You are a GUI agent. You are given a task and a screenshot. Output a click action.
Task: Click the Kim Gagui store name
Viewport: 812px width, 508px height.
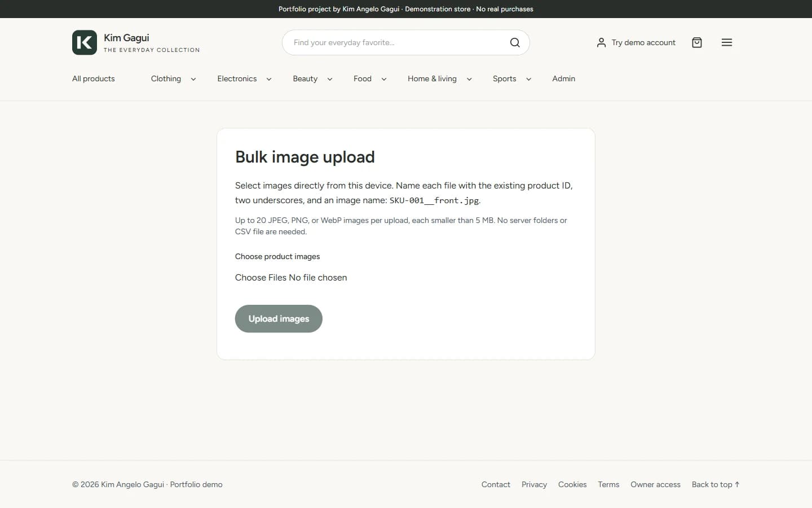tap(126, 38)
